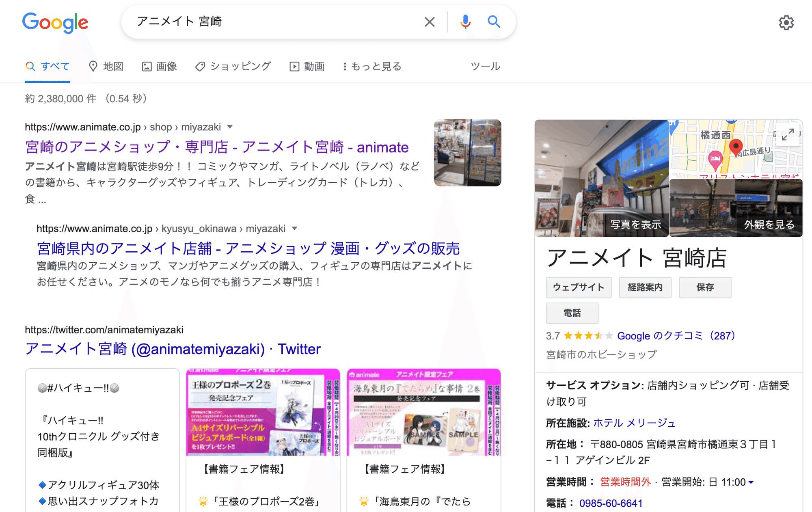Viewport: 812px width, 512px height.
Task: Expand the kyusyu_okinawa miyazaki result menu
Action: click(x=295, y=229)
